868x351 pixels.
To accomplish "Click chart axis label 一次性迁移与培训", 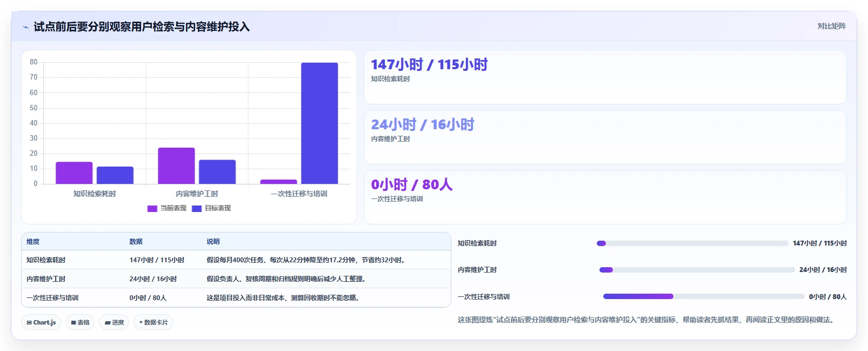I will point(299,194).
